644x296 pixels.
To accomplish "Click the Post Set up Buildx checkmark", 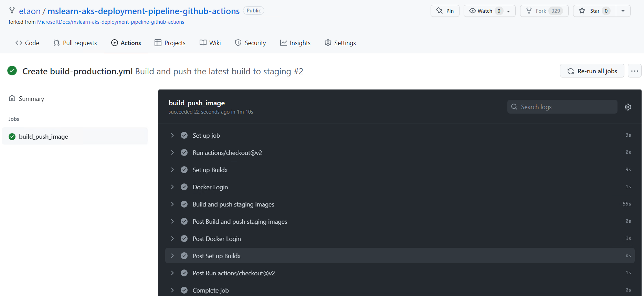I will point(184,256).
